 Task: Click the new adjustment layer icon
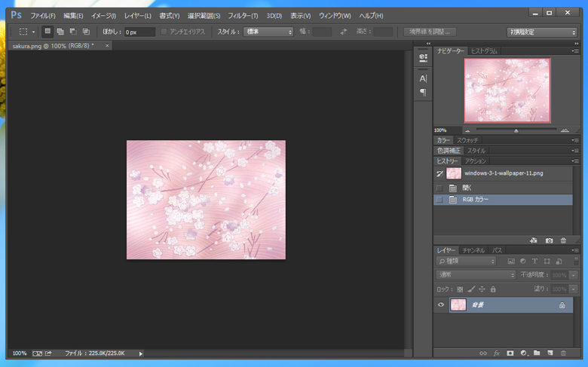click(x=523, y=353)
